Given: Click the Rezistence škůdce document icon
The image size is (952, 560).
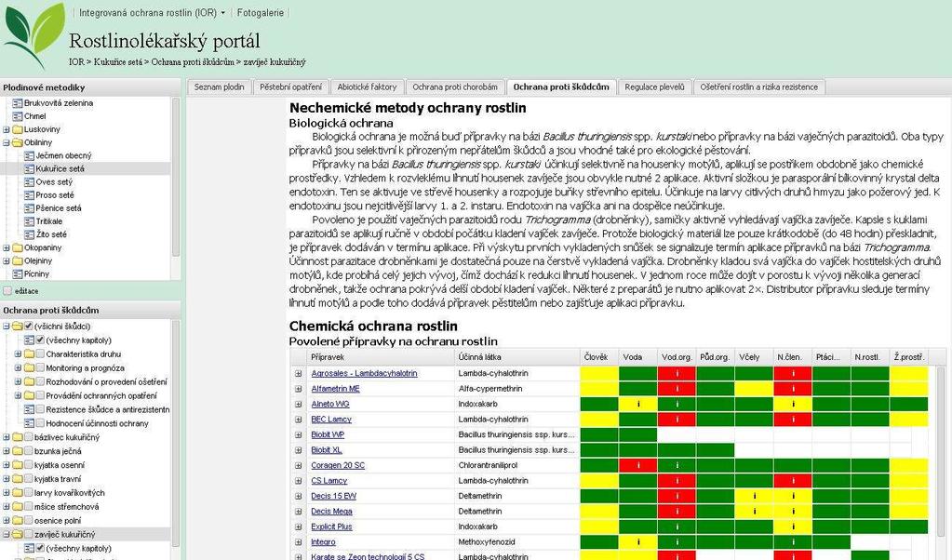Looking at the screenshot, I should (x=29, y=409).
